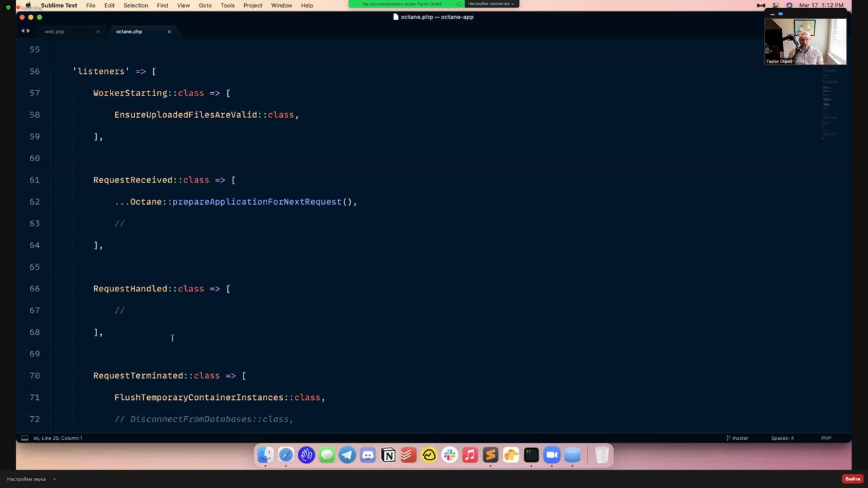868x488 pixels.
Task: Open the Project menu
Action: [x=253, y=5]
